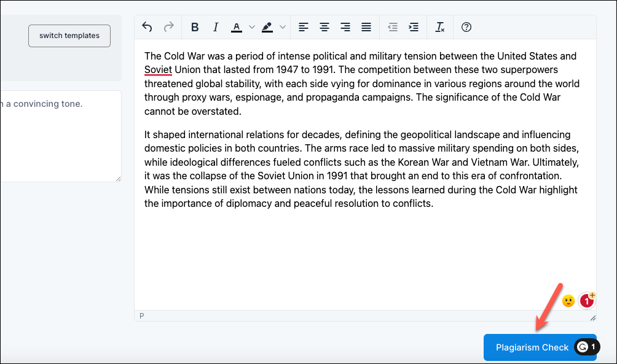This screenshot has height=364, width=617.
Task: Place cursor in paragraph starting 'It shaped international'
Action: tap(361, 169)
